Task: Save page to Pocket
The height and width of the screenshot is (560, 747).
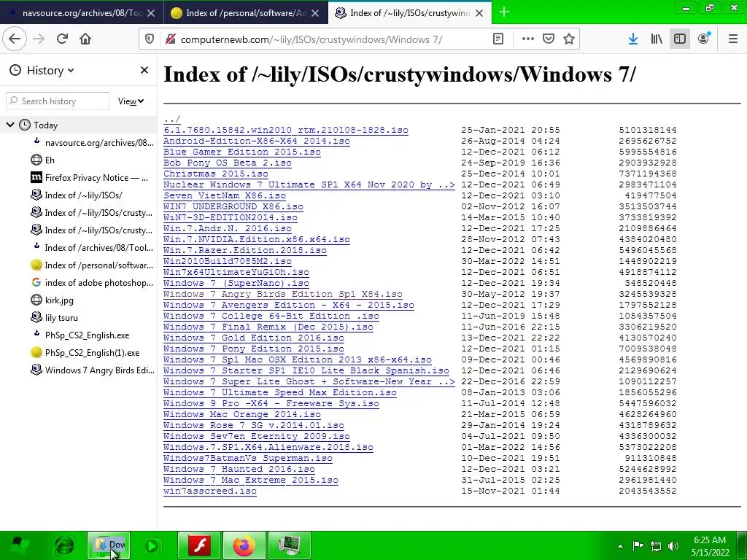Action: [x=549, y=39]
